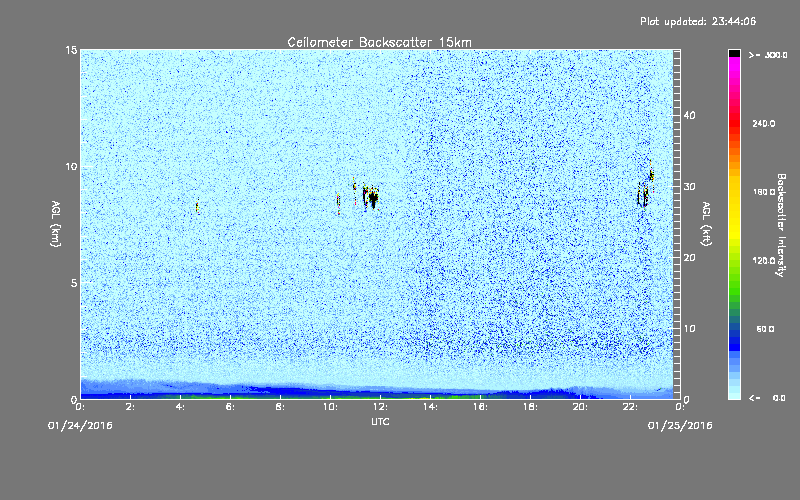The width and height of the screenshot is (800, 500).
Task: Click the "18:" hour tick on UTC axis
Action: (530, 407)
